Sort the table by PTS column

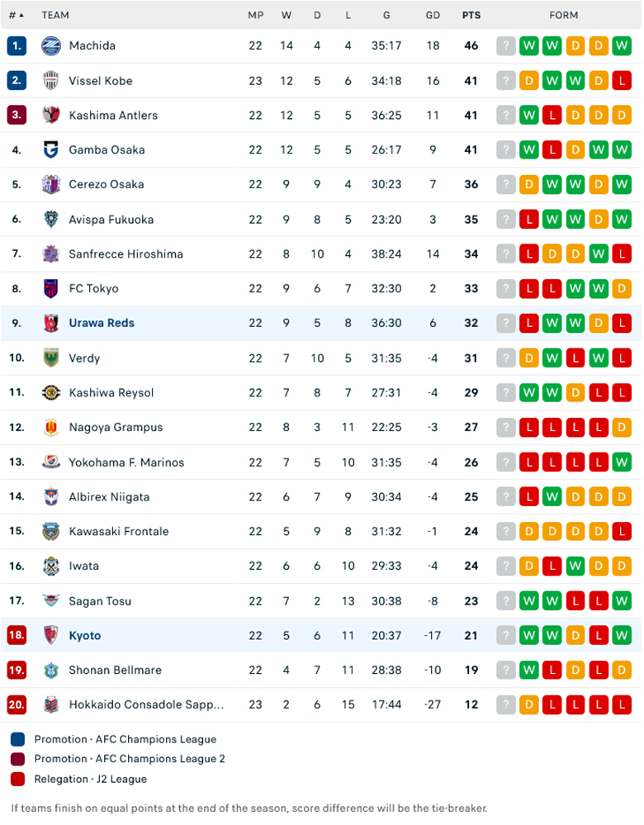(471, 15)
